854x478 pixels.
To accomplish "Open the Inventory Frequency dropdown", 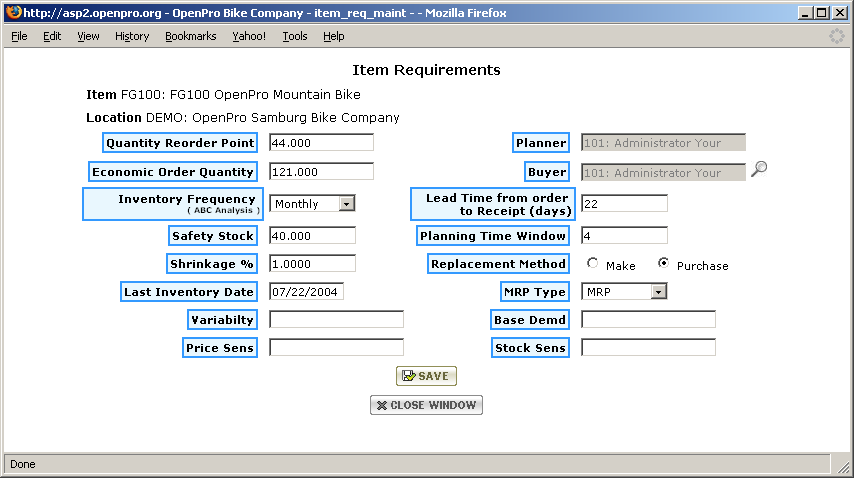I will [x=346, y=204].
